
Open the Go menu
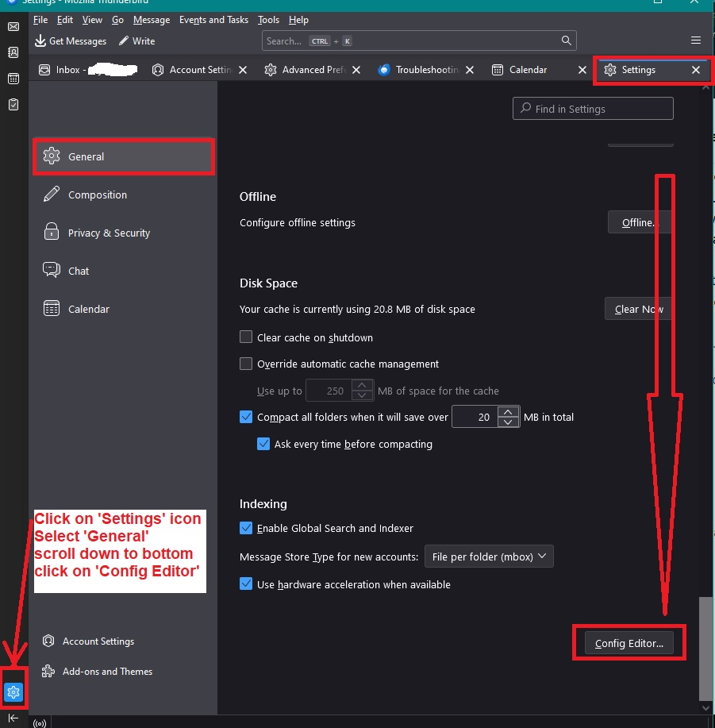coord(118,20)
